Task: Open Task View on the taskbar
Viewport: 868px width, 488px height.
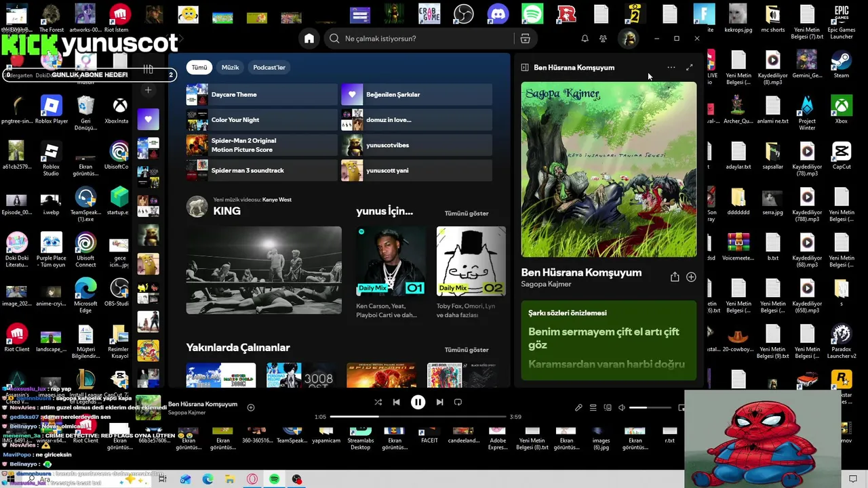Action: pyautogui.click(x=163, y=479)
